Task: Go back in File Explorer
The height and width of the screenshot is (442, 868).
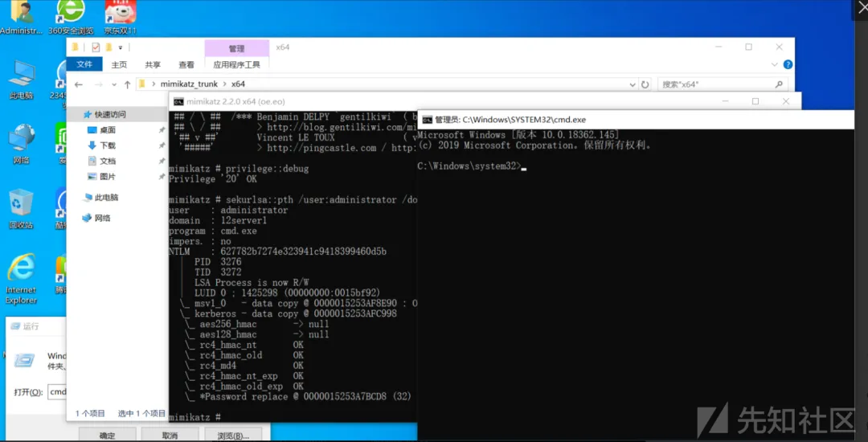Action: tap(79, 84)
